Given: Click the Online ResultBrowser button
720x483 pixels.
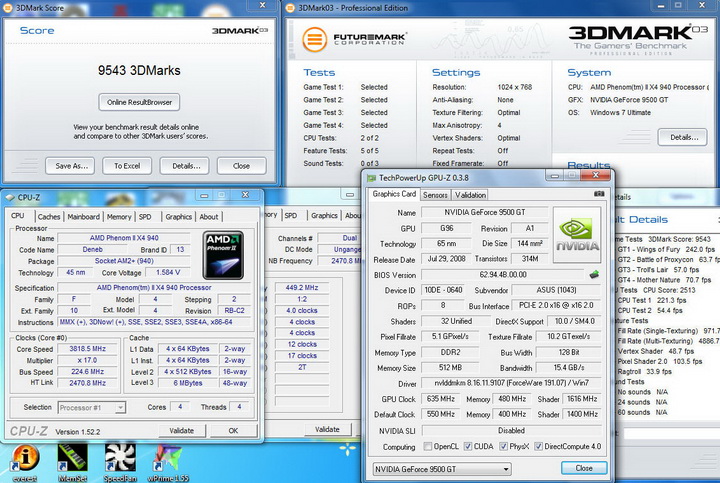Looking at the screenshot, I should coord(139,102).
